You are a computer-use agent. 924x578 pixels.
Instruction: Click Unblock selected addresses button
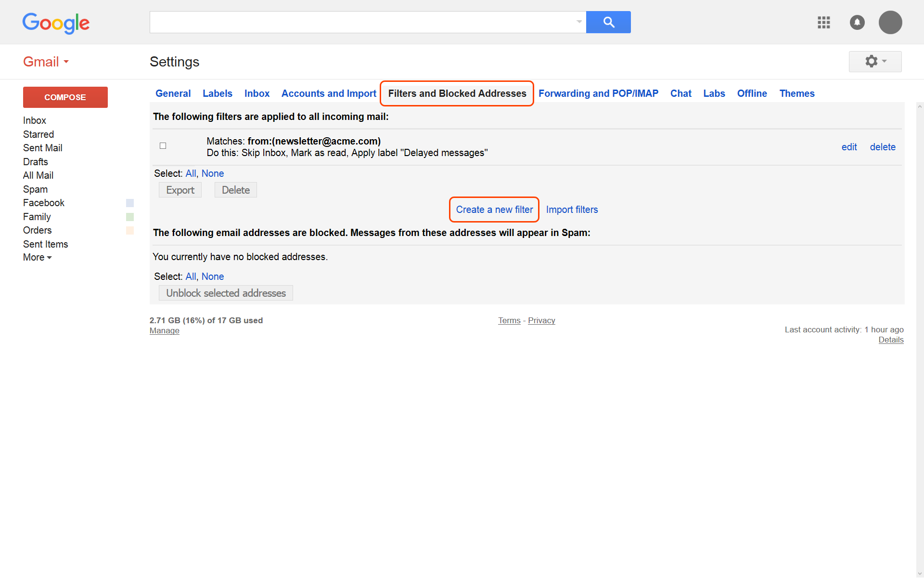tap(226, 293)
